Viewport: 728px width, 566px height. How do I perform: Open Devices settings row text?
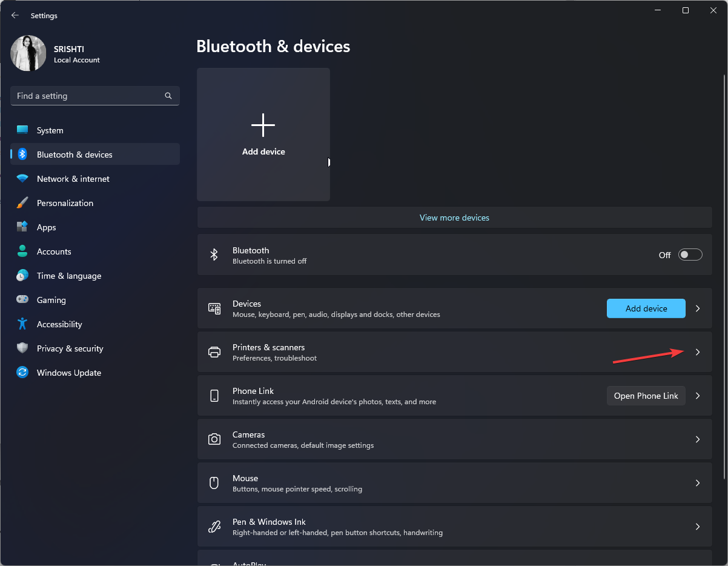tap(336, 308)
